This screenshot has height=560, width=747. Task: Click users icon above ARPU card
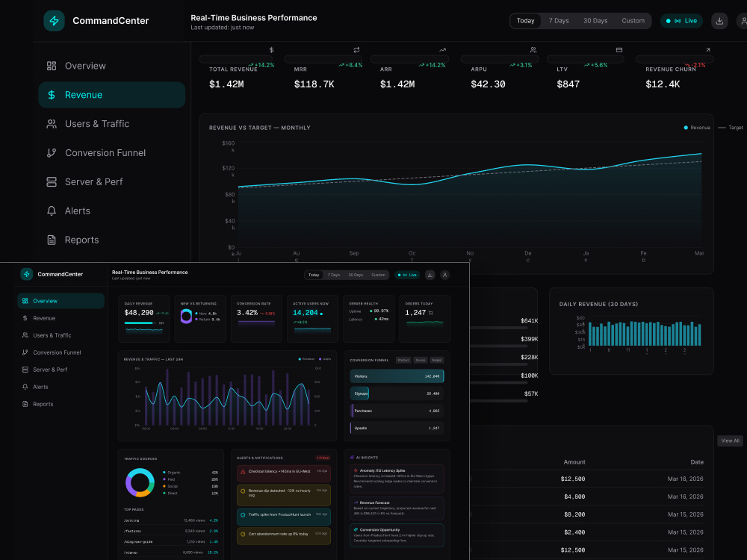[533, 50]
